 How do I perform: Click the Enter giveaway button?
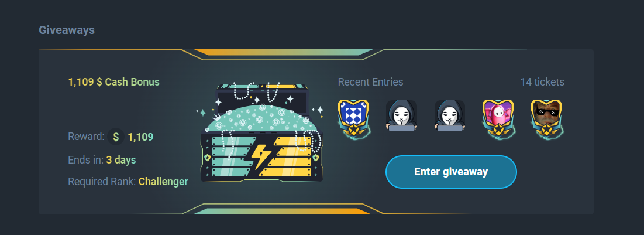coord(451,172)
